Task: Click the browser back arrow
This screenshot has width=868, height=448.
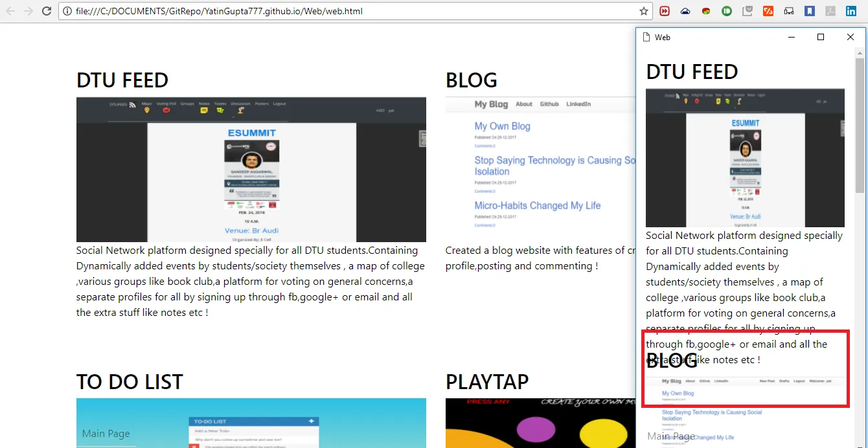Action: (x=10, y=11)
